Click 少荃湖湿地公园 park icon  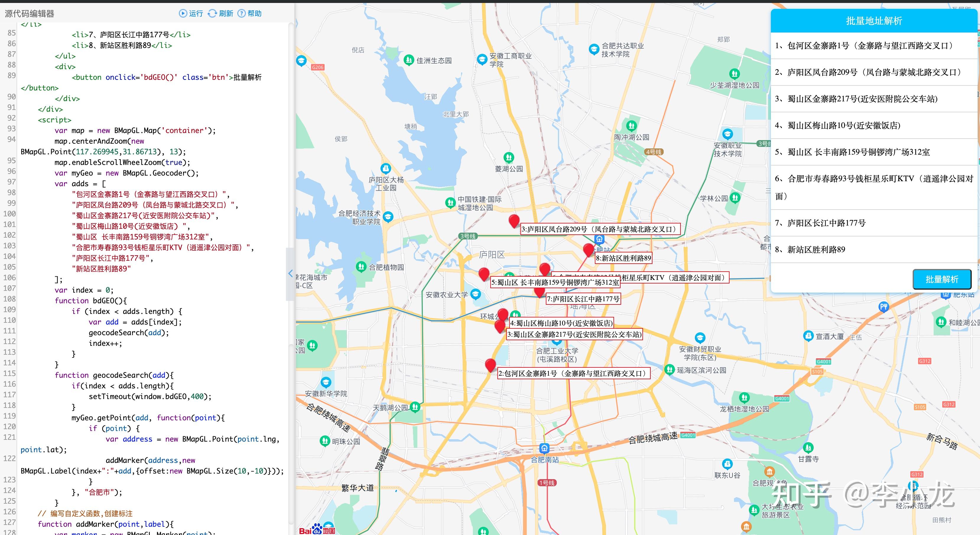click(734, 74)
